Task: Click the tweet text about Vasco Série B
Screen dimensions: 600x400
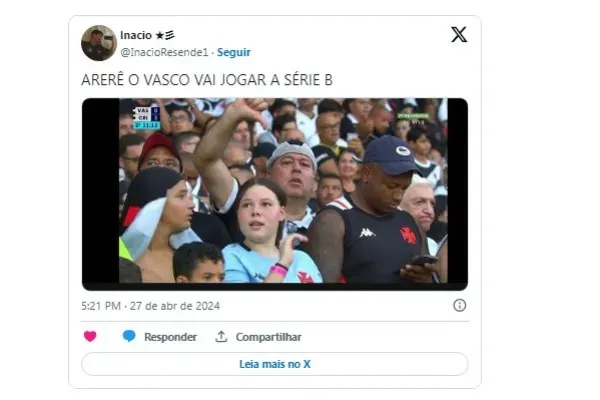Action: [x=207, y=80]
